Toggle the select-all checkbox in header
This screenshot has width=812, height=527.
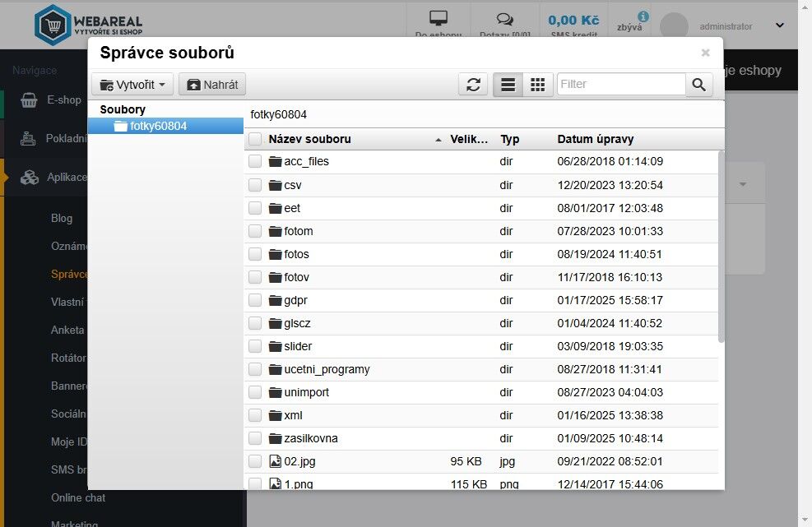click(255, 139)
